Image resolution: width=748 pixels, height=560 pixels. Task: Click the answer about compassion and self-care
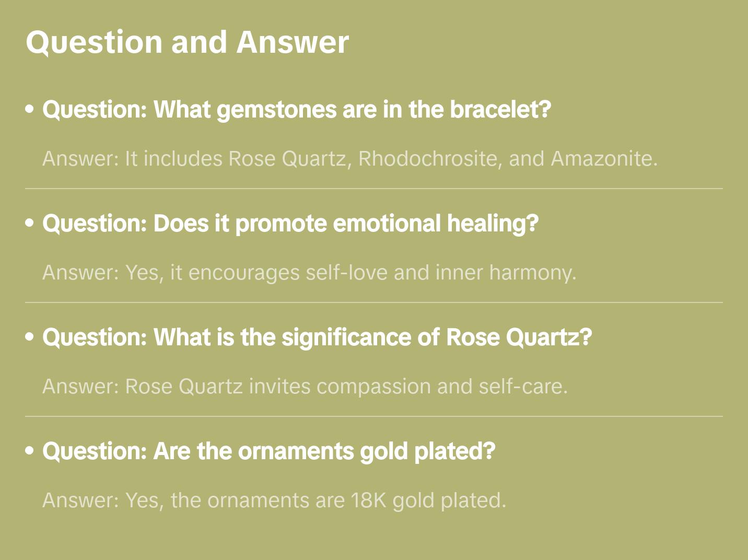tap(305, 387)
